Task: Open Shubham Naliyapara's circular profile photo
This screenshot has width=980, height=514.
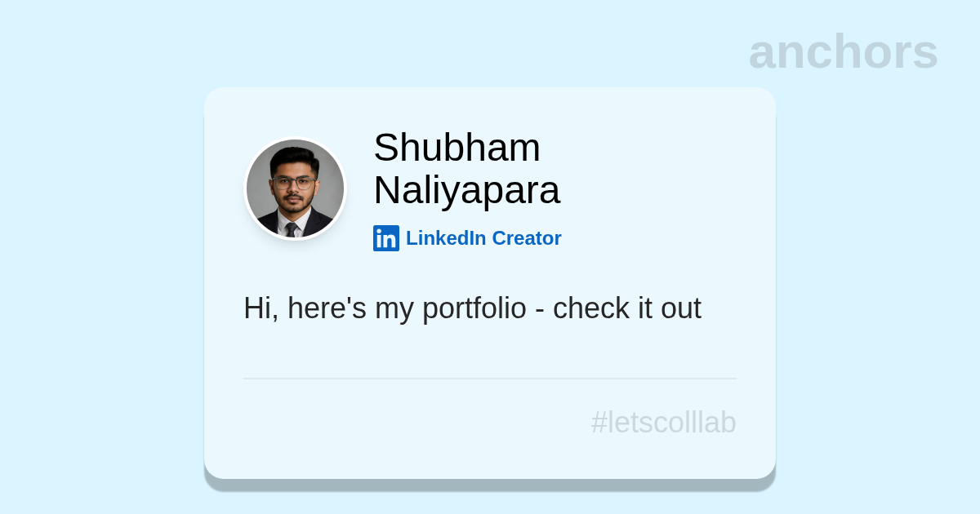Action: point(295,188)
